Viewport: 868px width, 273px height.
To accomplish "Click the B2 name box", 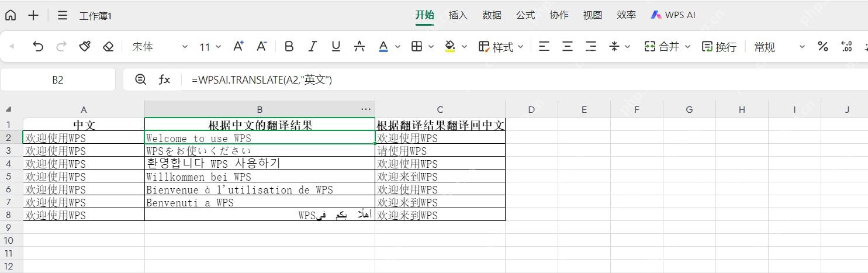I will [x=58, y=80].
